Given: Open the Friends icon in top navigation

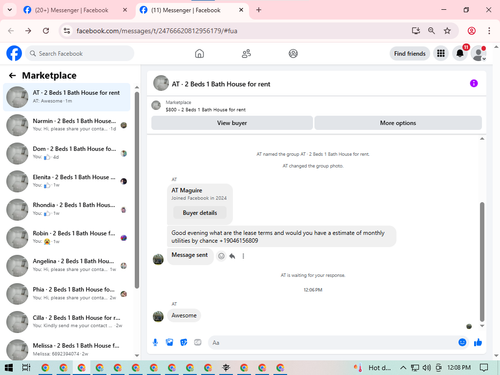Looking at the screenshot, I should 246,53.
